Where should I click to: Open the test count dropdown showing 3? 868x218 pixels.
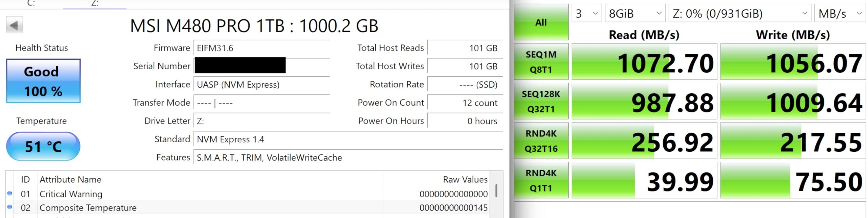pyautogui.click(x=587, y=13)
